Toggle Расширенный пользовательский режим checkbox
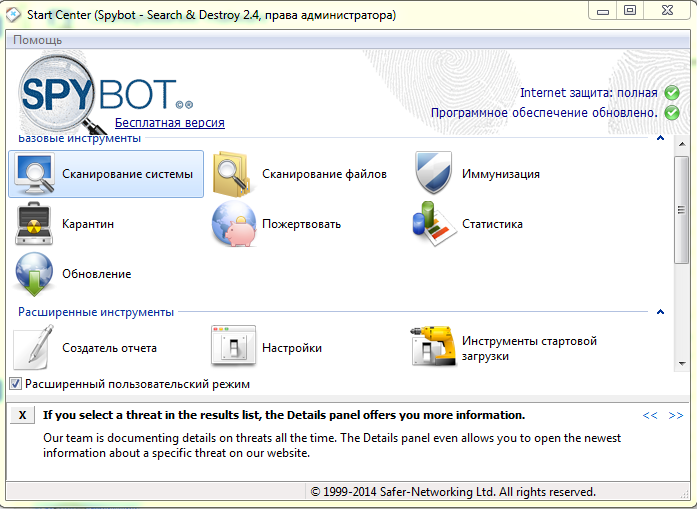Image resolution: width=697 pixels, height=509 pixels. point(15,383)
